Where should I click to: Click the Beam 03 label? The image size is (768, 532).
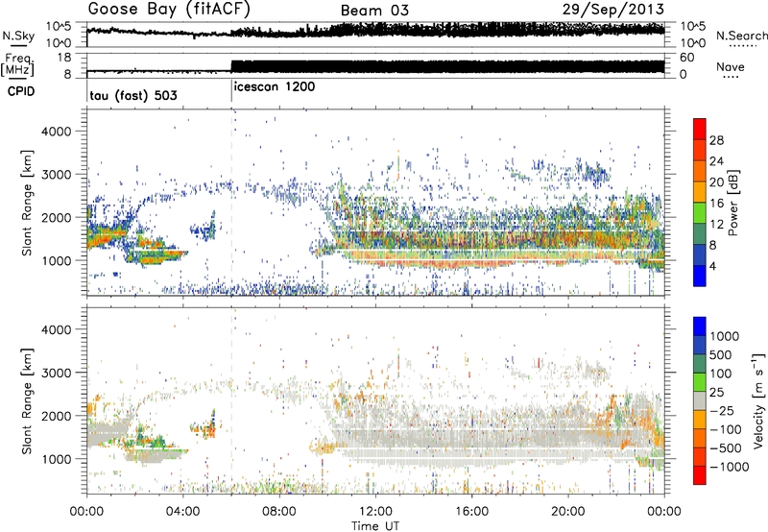tap(374, 11)
